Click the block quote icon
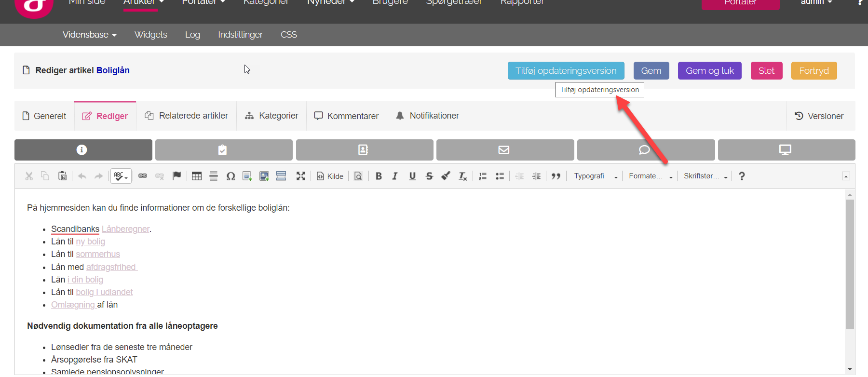The image size is (868, 377). point(556,176)
